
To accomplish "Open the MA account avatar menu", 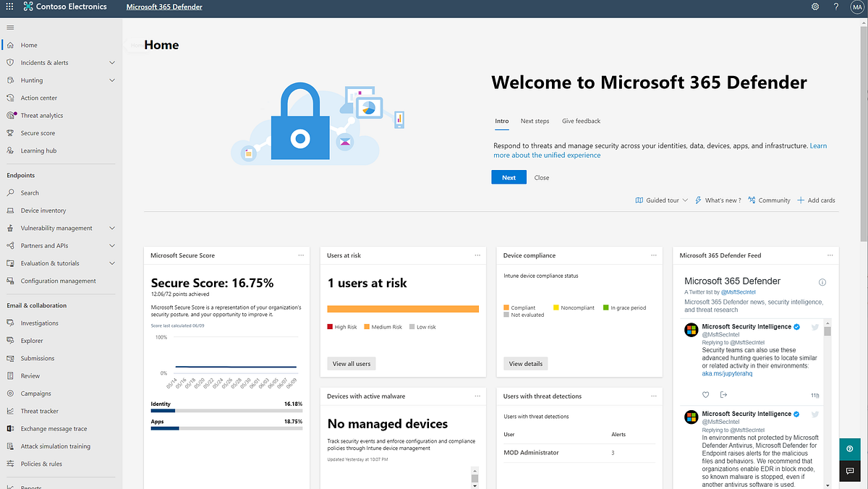I will (856, 7).
